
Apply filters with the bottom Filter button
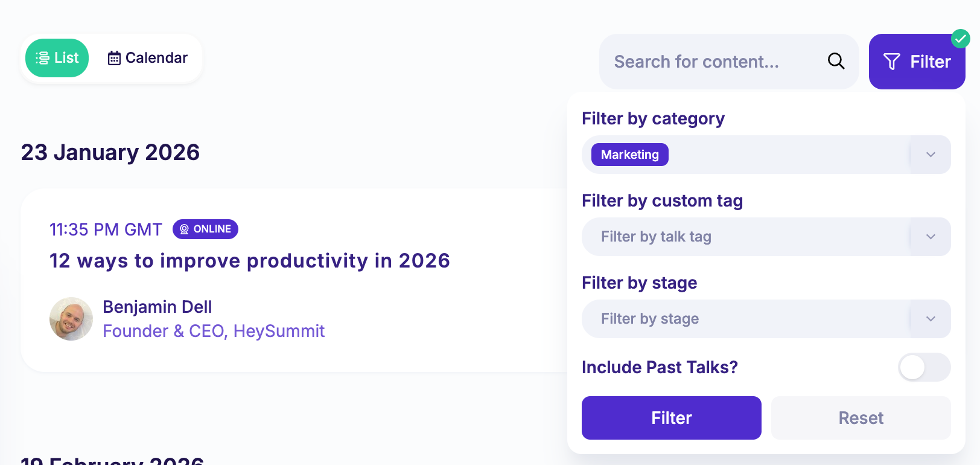pyautogui.click(x=671, y=418)
